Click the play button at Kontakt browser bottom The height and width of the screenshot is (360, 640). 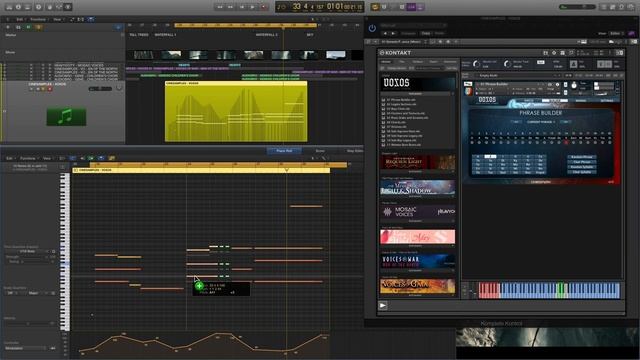point(383,305)
